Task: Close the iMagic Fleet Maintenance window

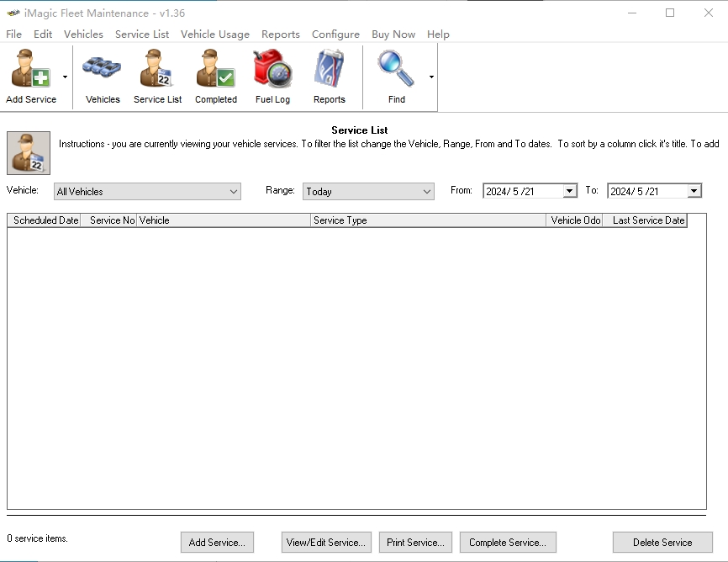Action: coord(708,13)
